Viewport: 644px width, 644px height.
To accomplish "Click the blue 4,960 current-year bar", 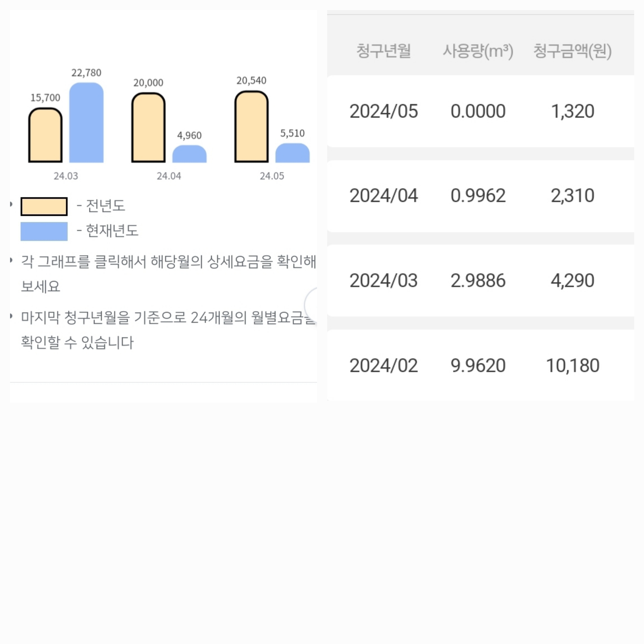I will point(189,154).
